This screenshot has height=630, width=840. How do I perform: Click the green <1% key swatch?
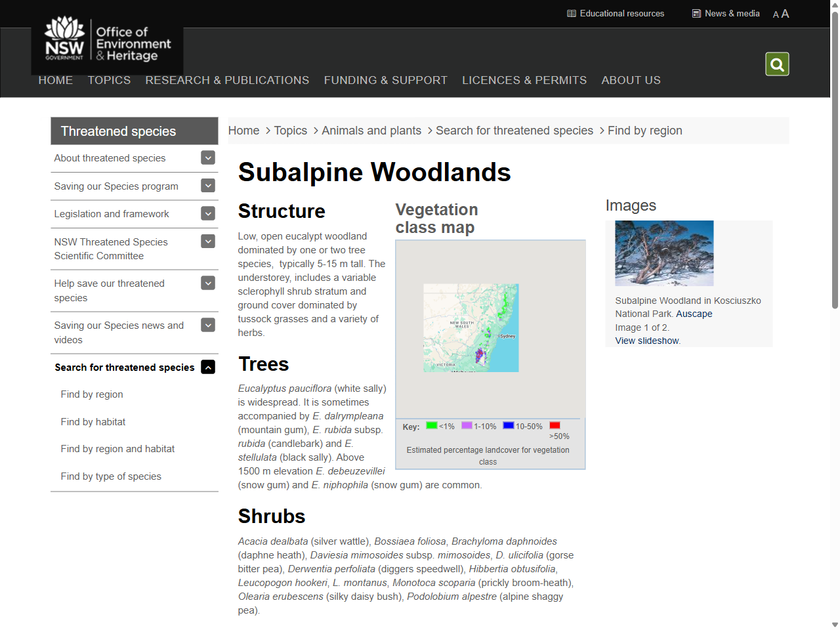431,425
